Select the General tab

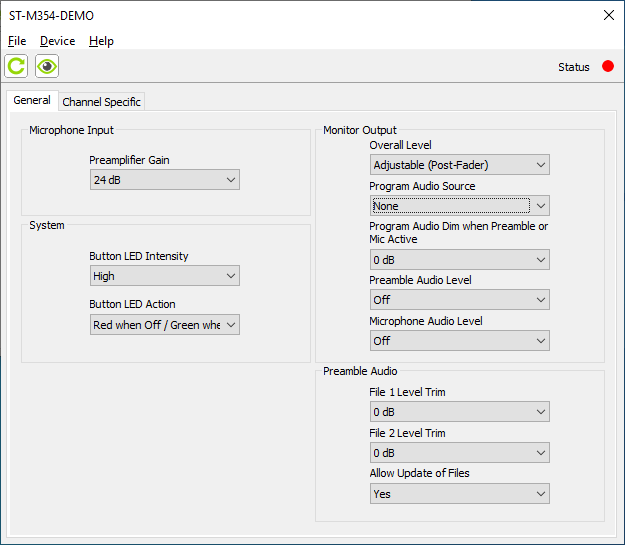click(x=32, y=101)
